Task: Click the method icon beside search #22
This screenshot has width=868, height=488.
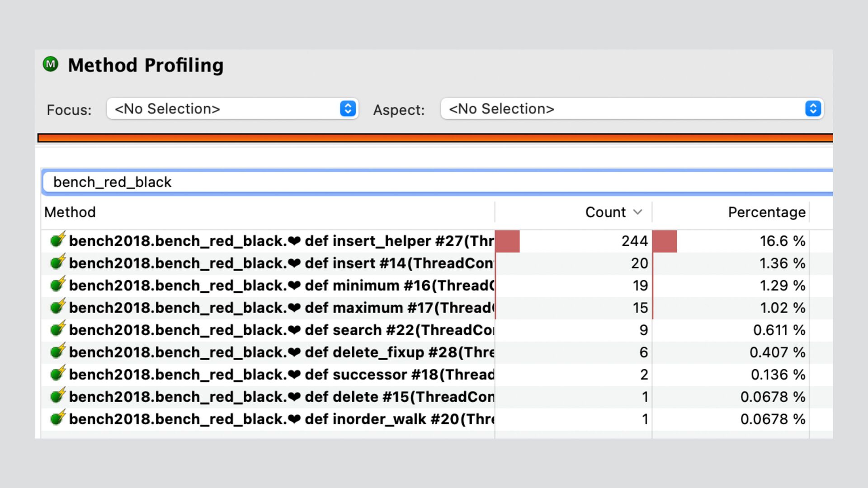Action: [58, 329]
